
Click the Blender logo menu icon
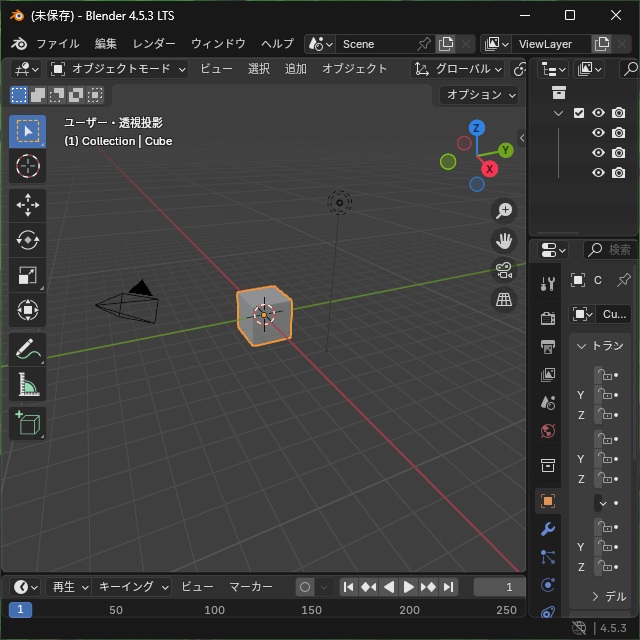19,44
